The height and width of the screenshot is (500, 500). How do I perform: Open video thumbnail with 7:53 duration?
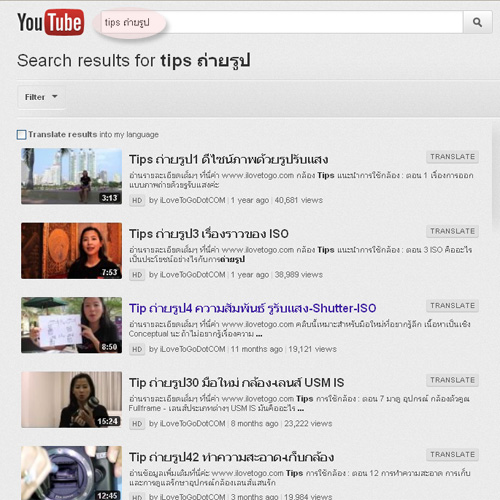pos(71,251)
